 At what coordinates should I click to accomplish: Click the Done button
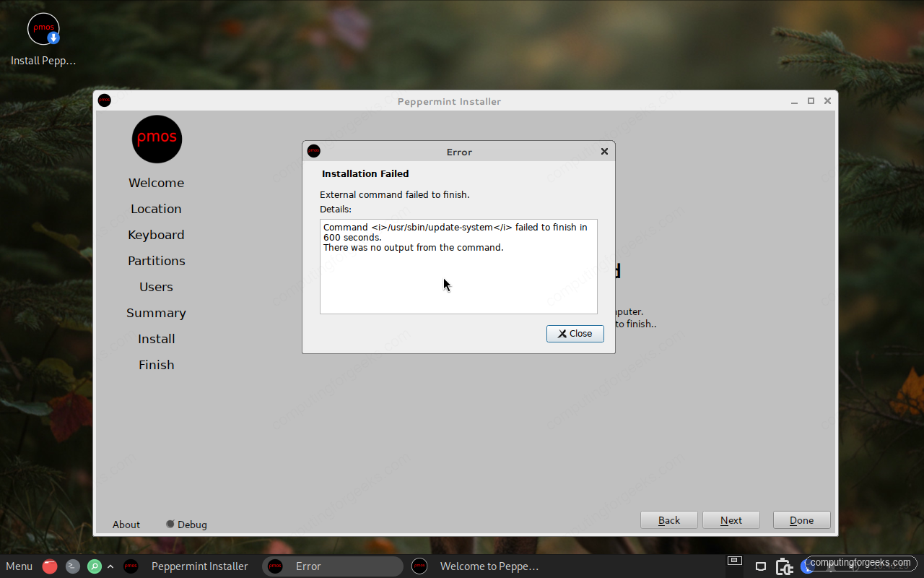pyautogui.click(x=801, y=520)
